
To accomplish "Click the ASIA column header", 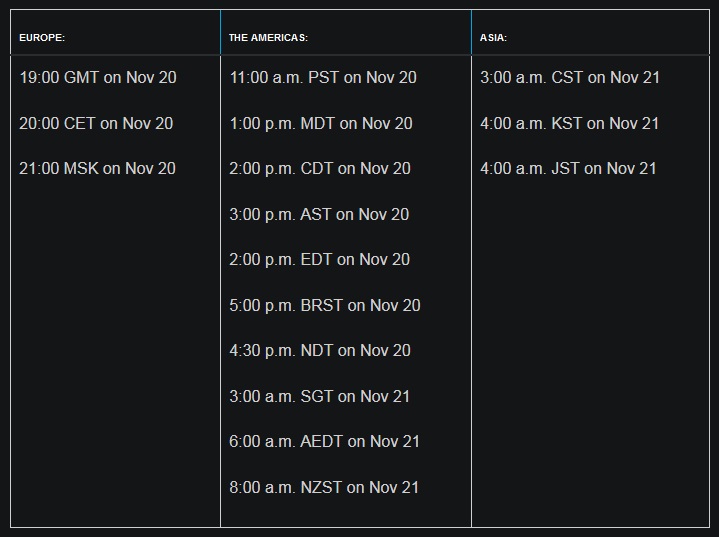I will 493,38.
